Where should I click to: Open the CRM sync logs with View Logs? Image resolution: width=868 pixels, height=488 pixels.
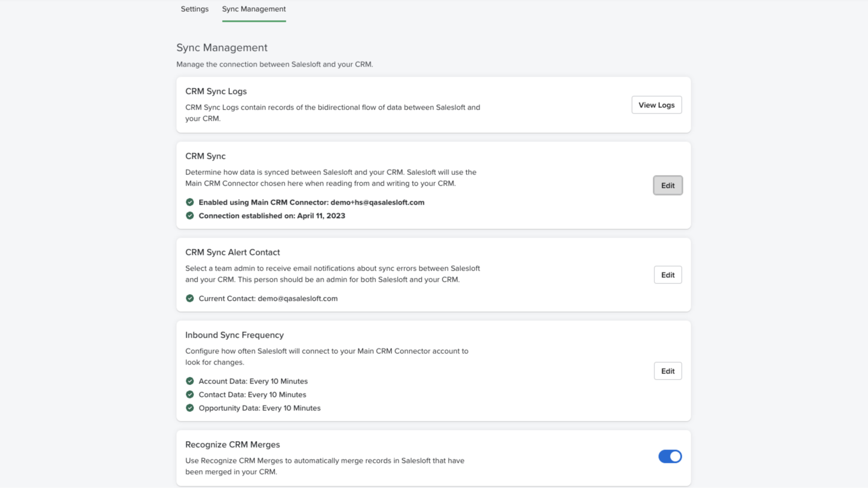click(x=656, y=105)
